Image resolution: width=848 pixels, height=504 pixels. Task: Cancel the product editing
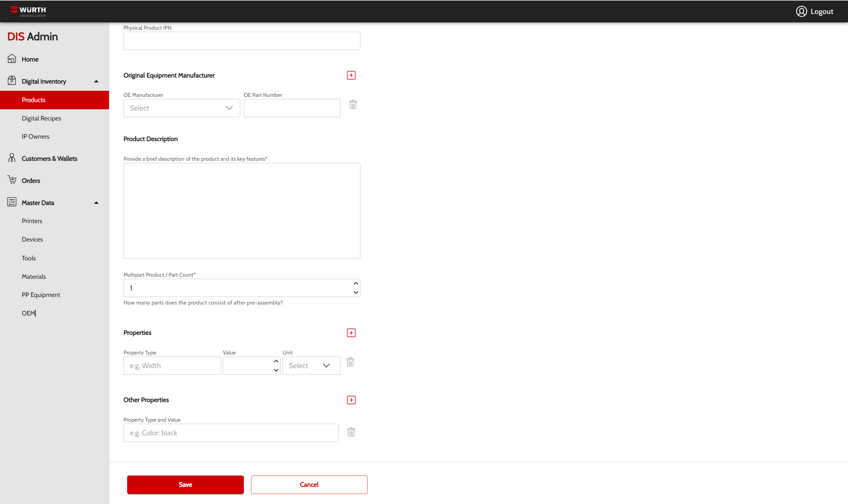pyautogui.click(x=309, y=485)
